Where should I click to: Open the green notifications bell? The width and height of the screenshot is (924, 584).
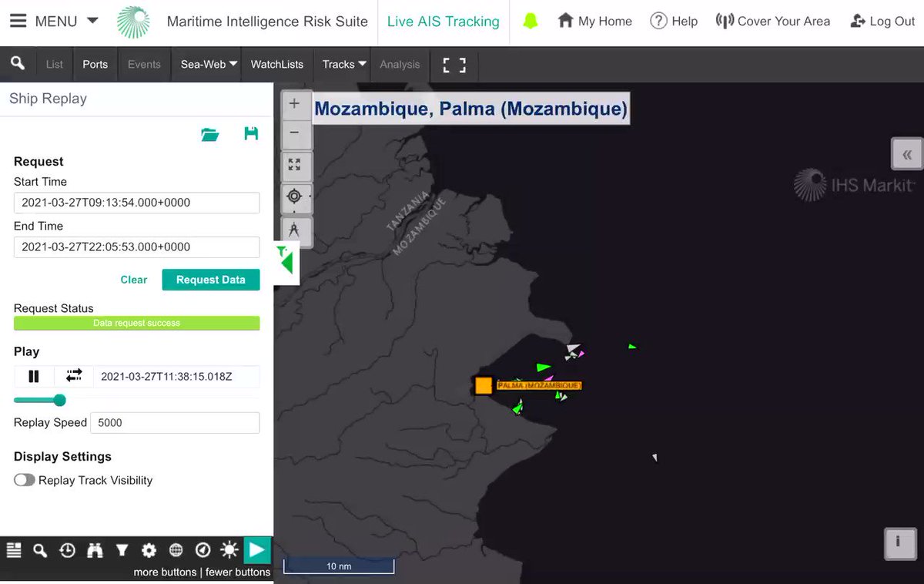click(530, 22)
